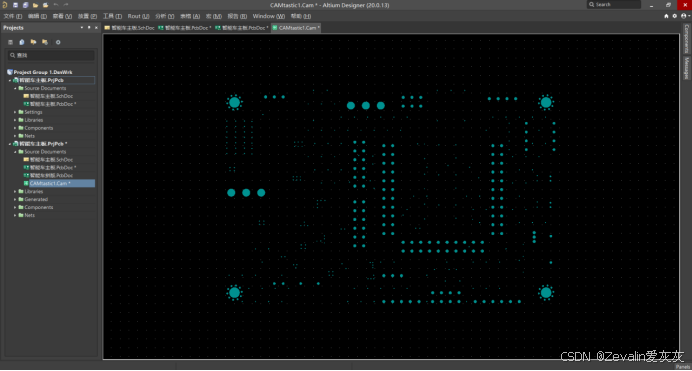Open the 分析 (Y) menu

click(165, 16)
